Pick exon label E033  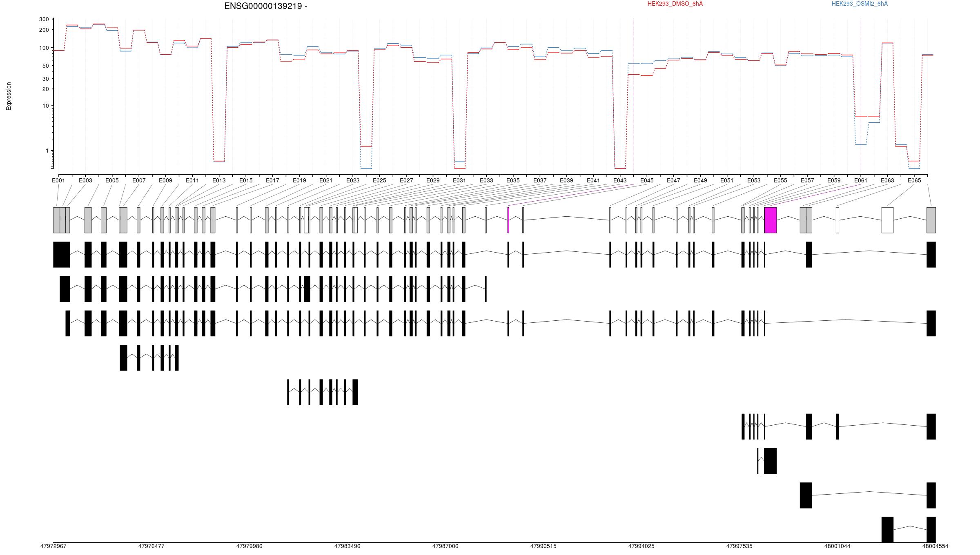pyautogui.click(x=486, y=180)
